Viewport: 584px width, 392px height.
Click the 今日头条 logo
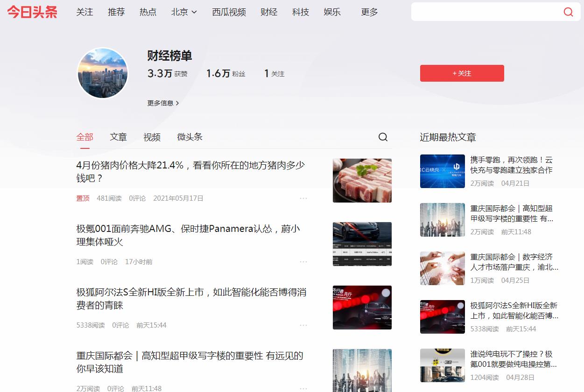pyautogui.click(x=32, y=12)
